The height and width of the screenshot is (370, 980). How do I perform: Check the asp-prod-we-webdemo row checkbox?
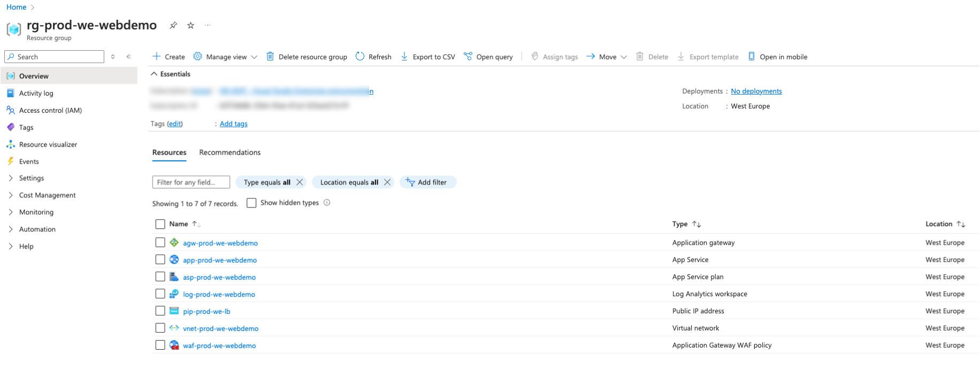click(x=160, y=277)
